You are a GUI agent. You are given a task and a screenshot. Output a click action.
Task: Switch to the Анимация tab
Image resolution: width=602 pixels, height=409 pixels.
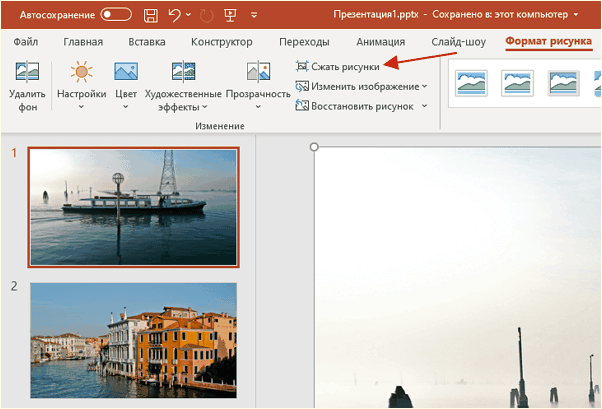380,41
